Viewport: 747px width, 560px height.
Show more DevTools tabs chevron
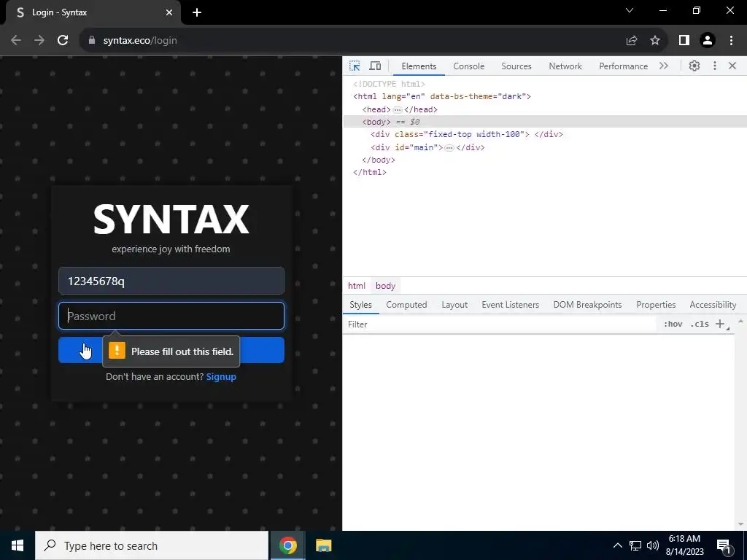coord(664,66)
